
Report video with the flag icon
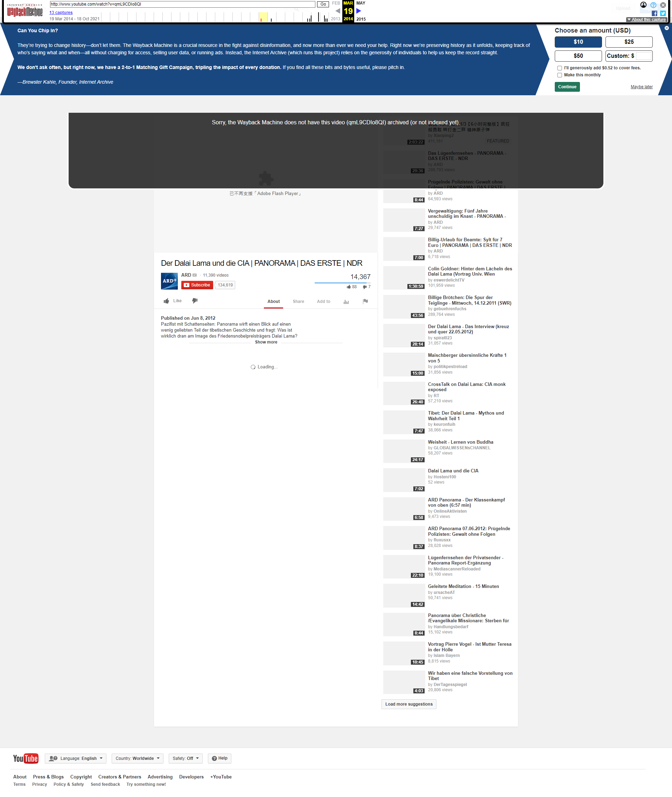click(365, 302)
